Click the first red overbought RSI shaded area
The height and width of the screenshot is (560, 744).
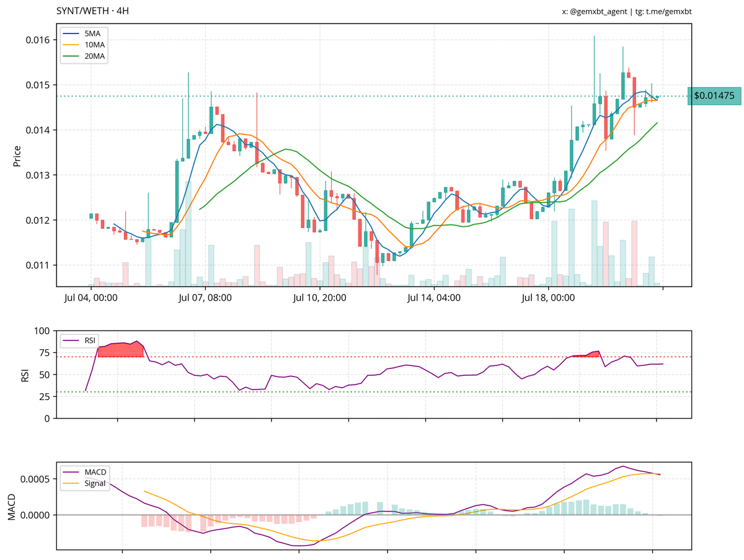point(121,350)
